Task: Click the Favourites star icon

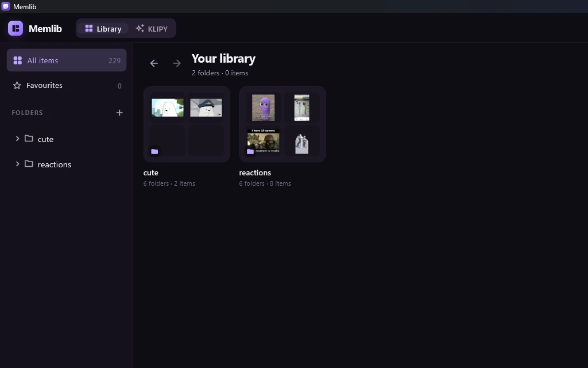Action: [17, 86]
